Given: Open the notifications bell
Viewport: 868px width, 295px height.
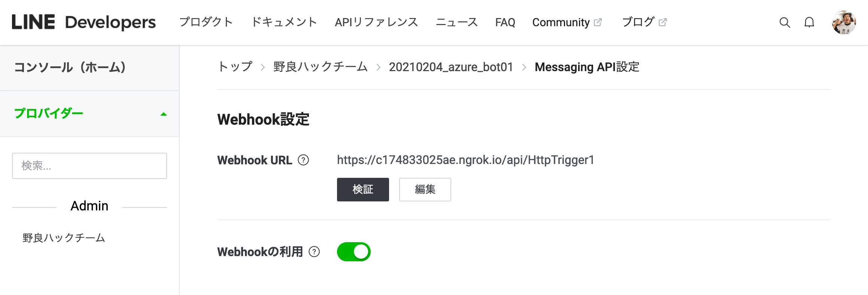Looking at the screenshot, I should click(x=810, y=22).
